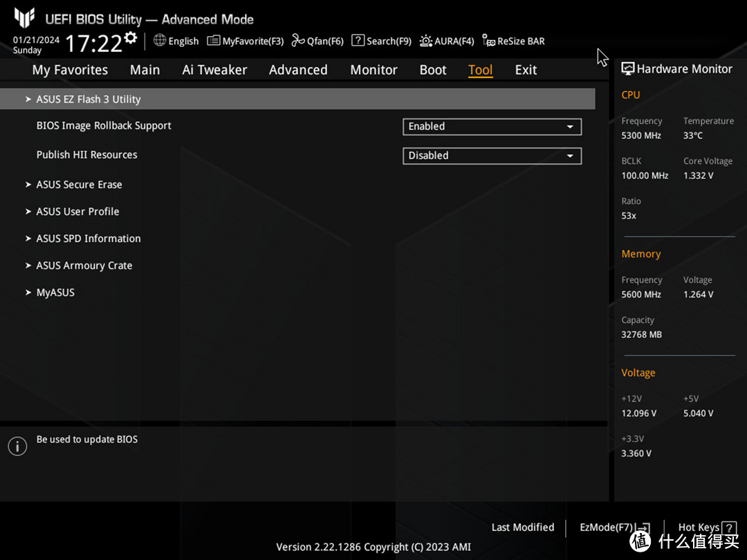Open the MyASUS entry

click(55, 293)
